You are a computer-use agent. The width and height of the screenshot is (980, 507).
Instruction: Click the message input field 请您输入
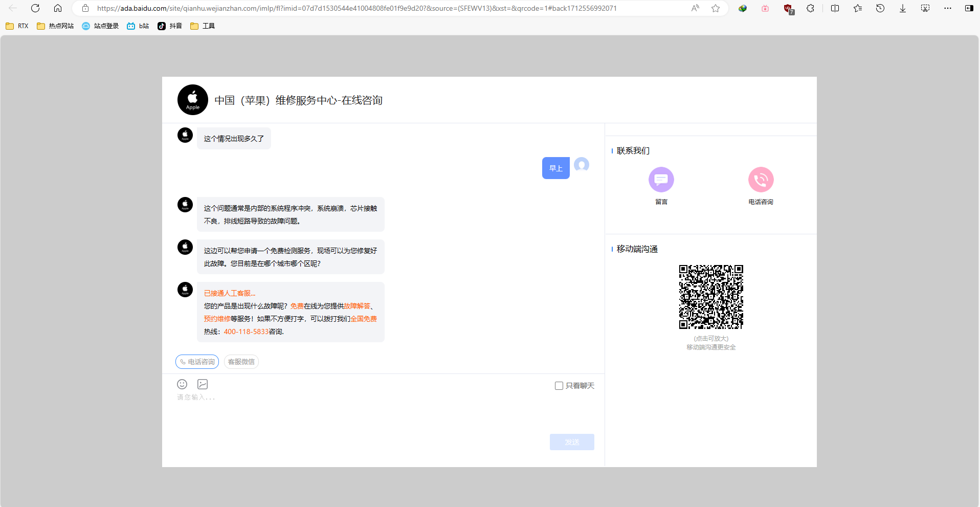[x=358, y=409]
